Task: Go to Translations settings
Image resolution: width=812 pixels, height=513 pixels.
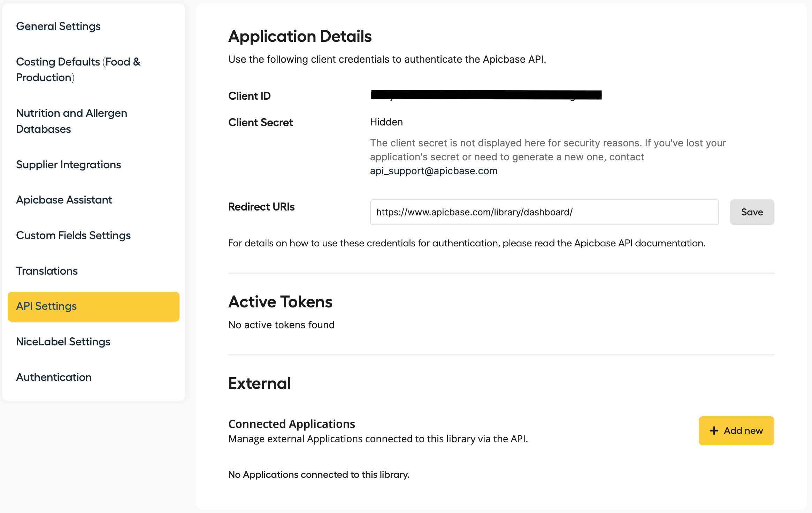Action: tap(47, 271)
